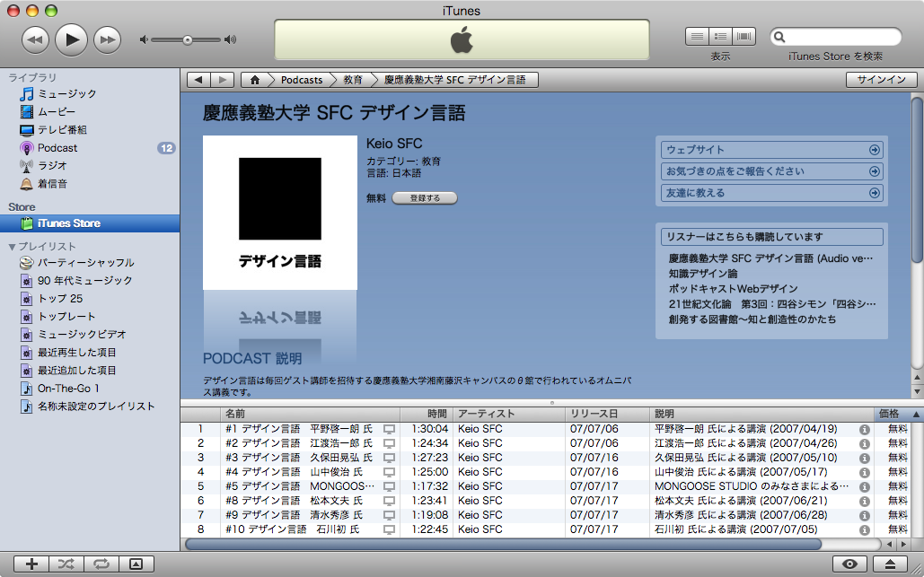This screenshot has width=924, height=577.
Task: Skip to the next track
Action: click(107, 39)
